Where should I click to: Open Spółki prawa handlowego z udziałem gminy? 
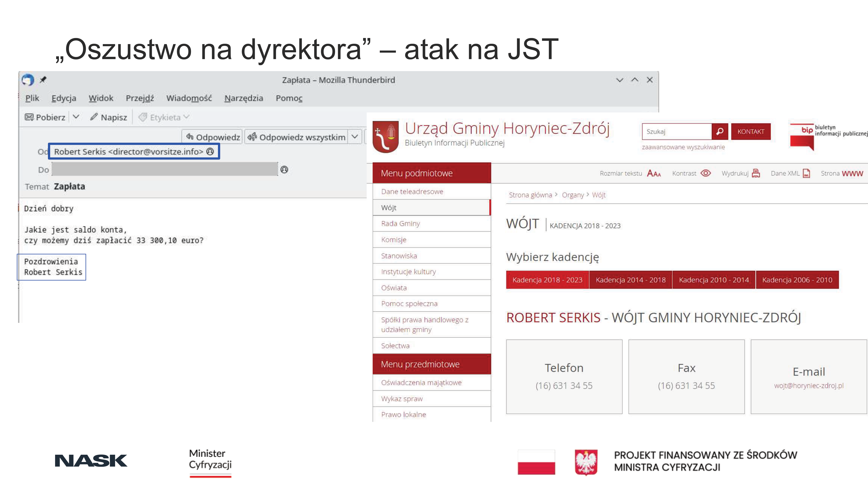click(432, 325)
